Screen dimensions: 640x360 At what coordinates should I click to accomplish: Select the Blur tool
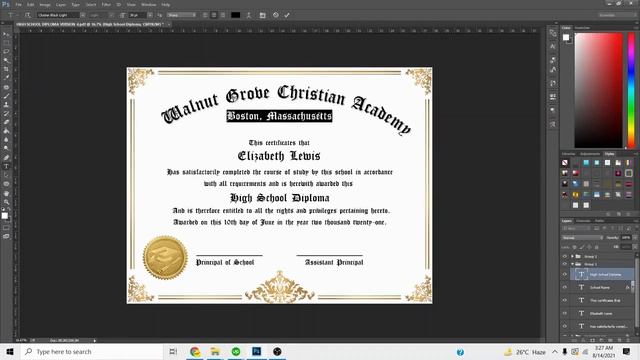[x=6, y=140]
